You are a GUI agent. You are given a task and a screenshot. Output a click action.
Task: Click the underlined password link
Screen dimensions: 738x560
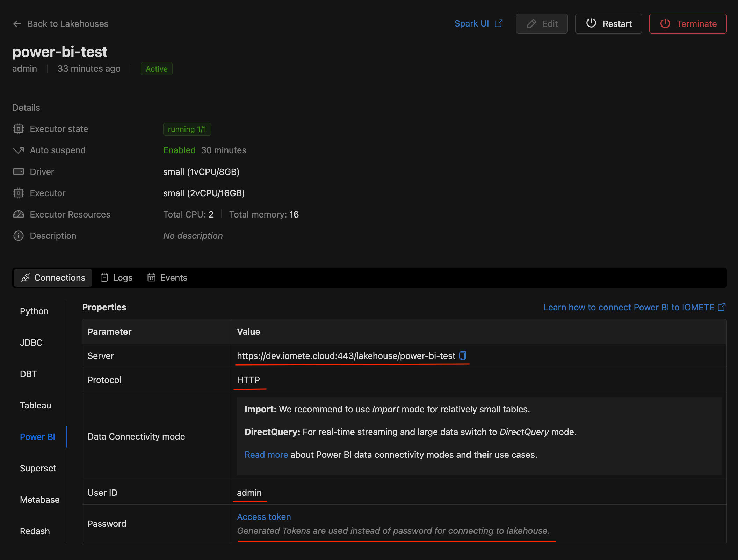point(412,531)
